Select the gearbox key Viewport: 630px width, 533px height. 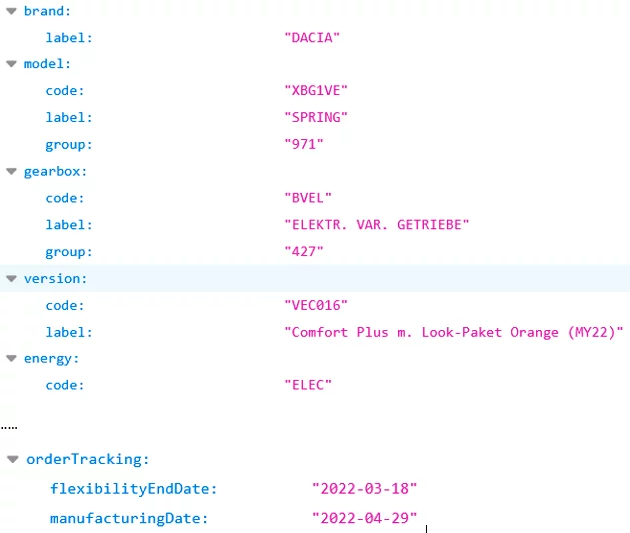(55, 172)
